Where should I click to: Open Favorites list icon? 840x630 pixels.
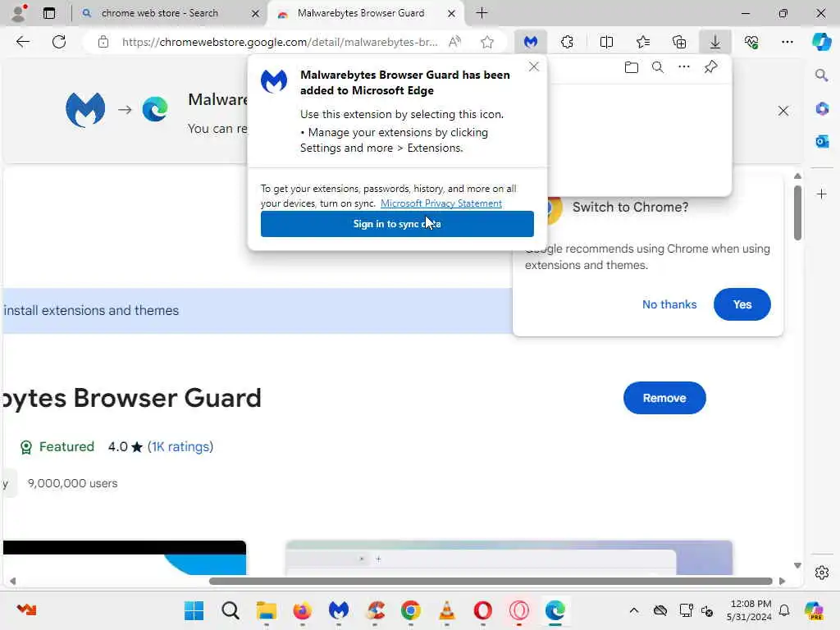point(643,42)
